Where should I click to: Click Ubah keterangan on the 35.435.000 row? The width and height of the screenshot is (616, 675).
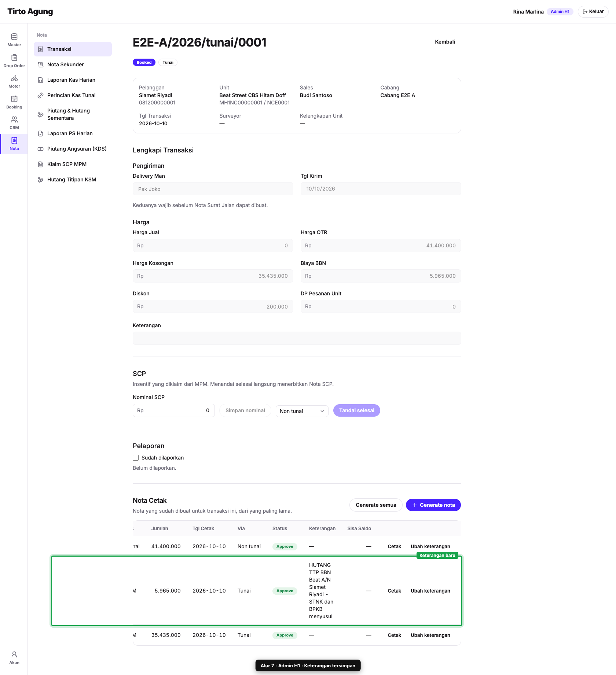click(x=430, y=635)
